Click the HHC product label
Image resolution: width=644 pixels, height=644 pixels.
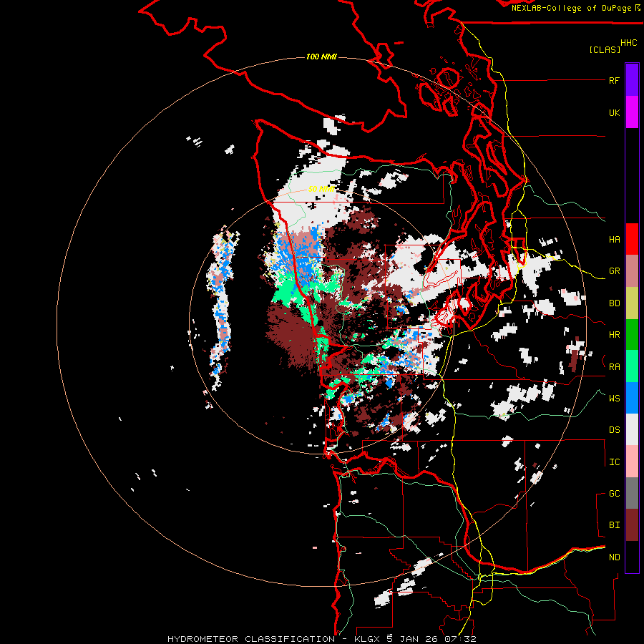point(628,43)
